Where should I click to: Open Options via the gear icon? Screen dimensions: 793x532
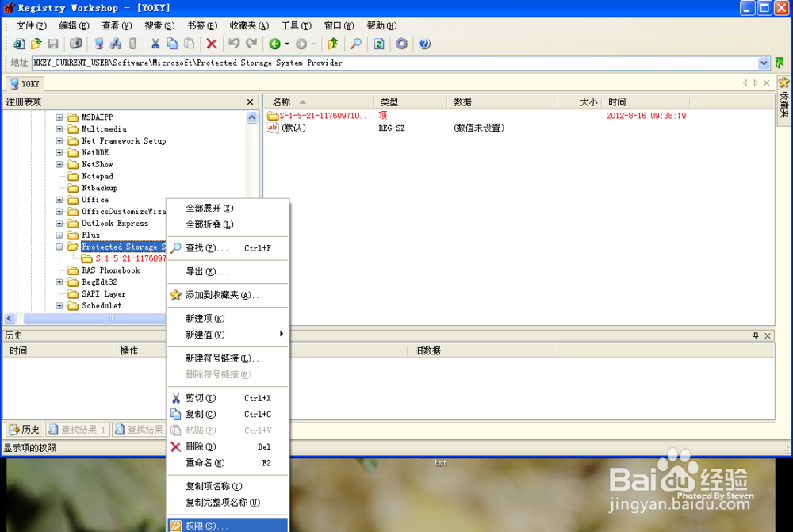coord(401,44)
